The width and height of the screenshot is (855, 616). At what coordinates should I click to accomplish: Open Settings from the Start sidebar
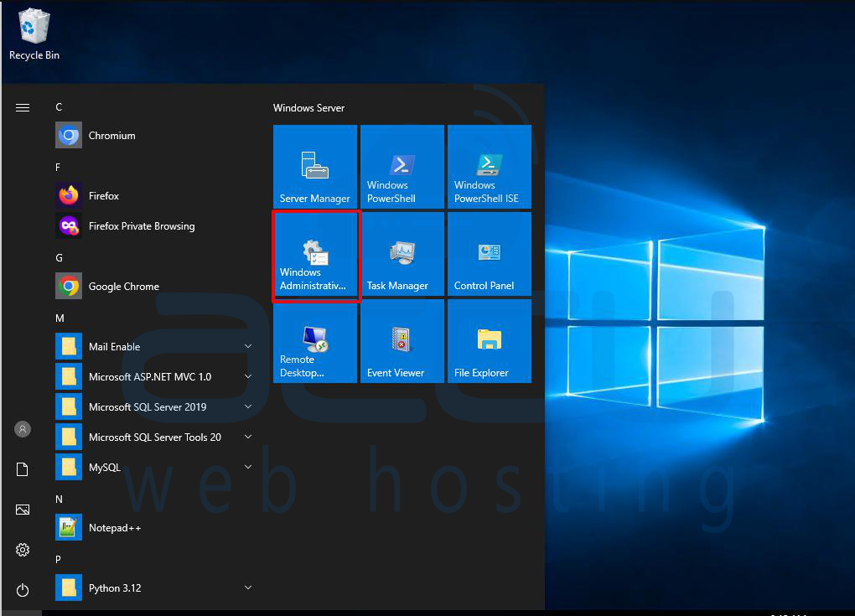point(22,550)
